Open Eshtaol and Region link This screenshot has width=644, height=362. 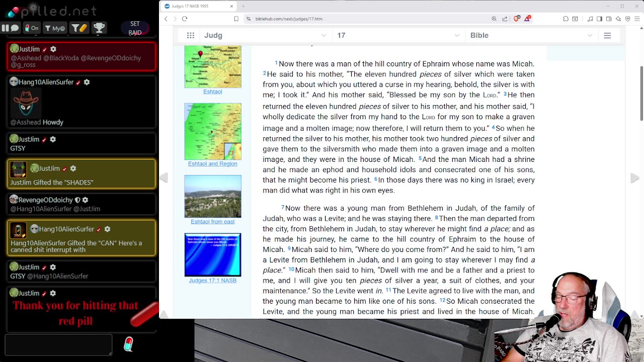pyautogui.click(x=212, y=163)
